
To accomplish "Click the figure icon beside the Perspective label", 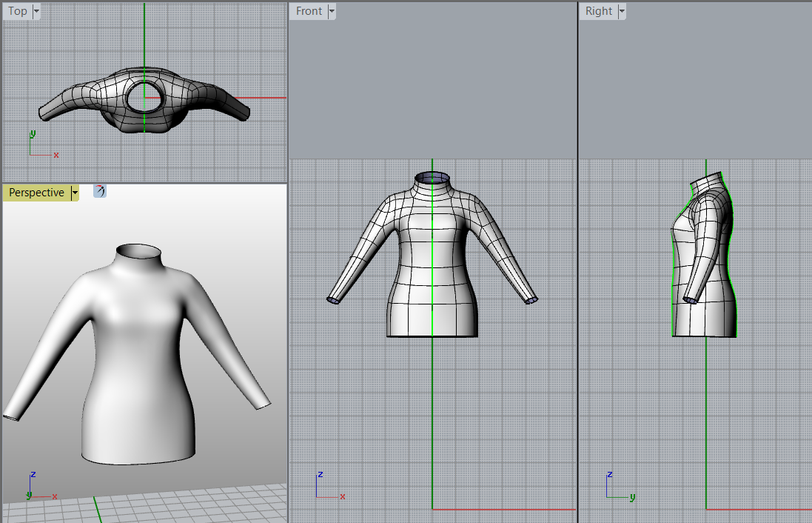I will 100,192.
